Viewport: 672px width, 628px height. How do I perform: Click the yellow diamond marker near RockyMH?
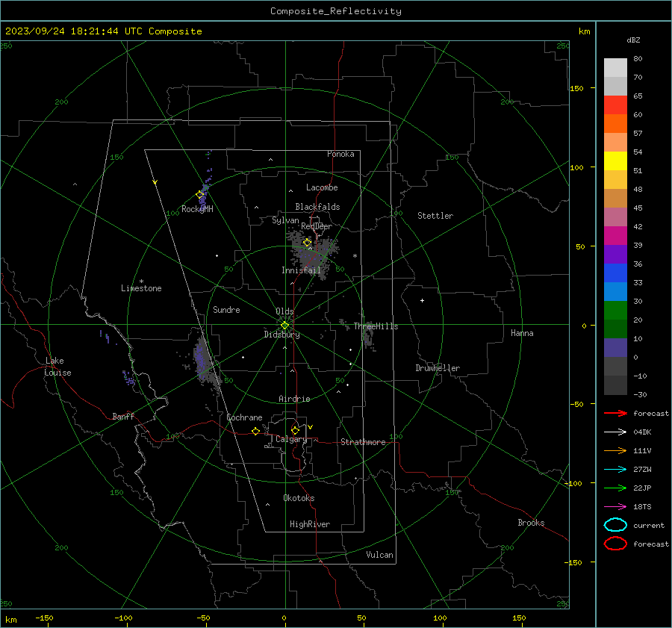tap(199, 195)
